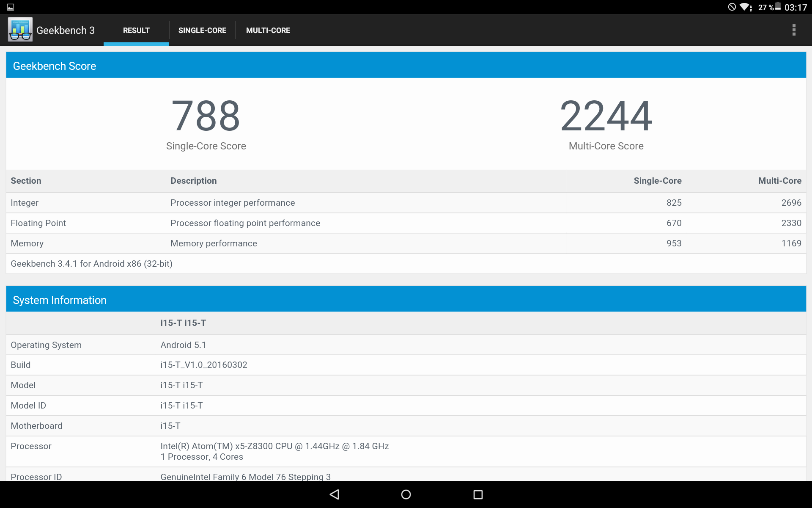This screenshot has height=508, width=812.
Task: Tap 'Processor integer performance' description
Action: point(233,203)
